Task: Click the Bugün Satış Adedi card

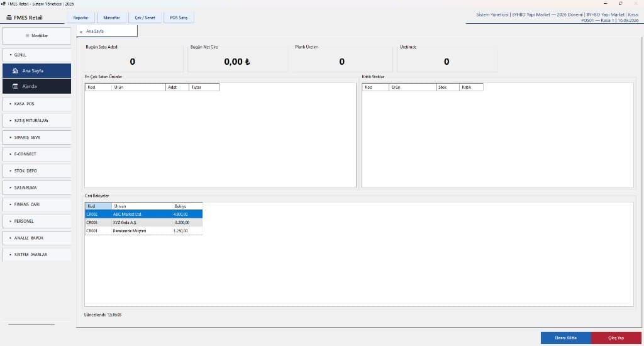Action: pos(133,57)
